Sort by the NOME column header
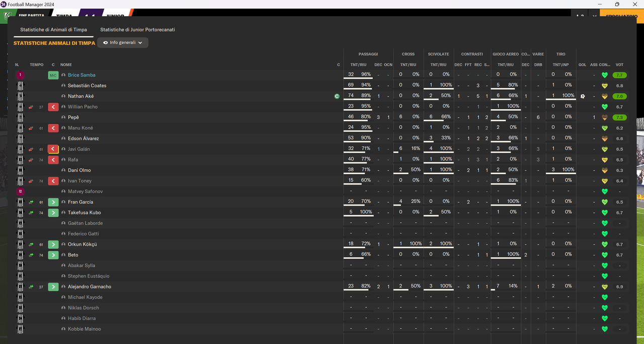The width and height of the screenshot is (644, 344). tap(66, 64)
